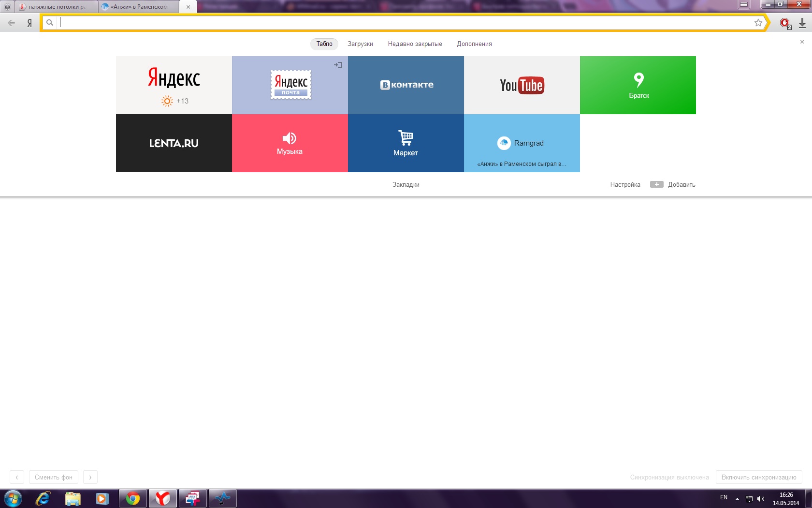Viewport: 812px width, 508px height.
Task: Open Windows Media Player from taskbar
Action: click(102, 498)
